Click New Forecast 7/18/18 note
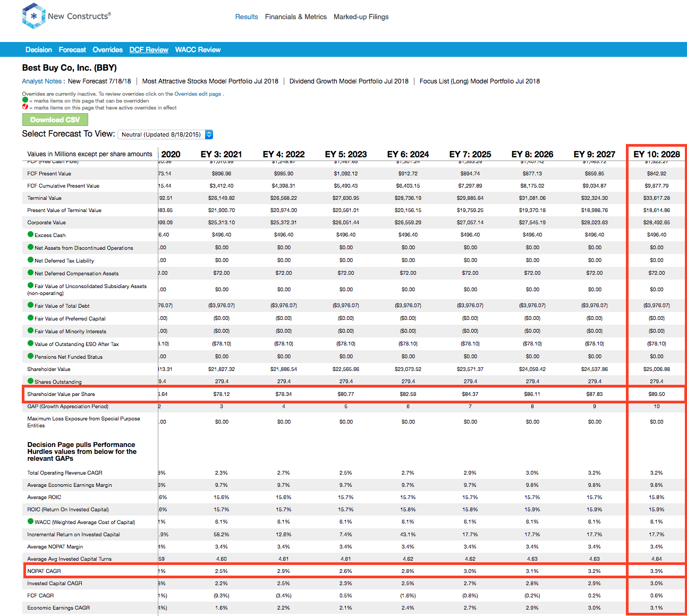The image size is (687, 616). 99,81
